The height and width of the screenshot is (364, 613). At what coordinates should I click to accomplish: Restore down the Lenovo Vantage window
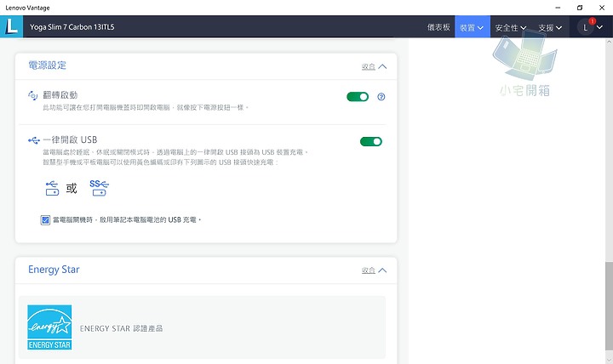[580, 8]
